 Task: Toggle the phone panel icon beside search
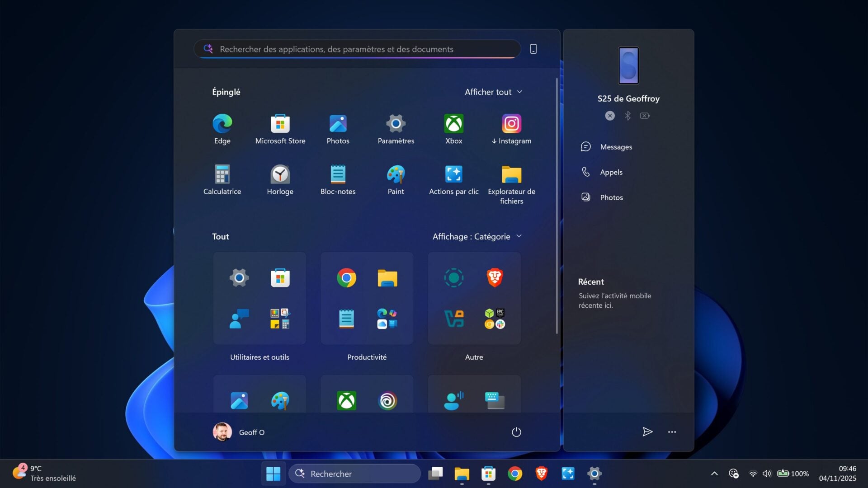coord(533,49)
